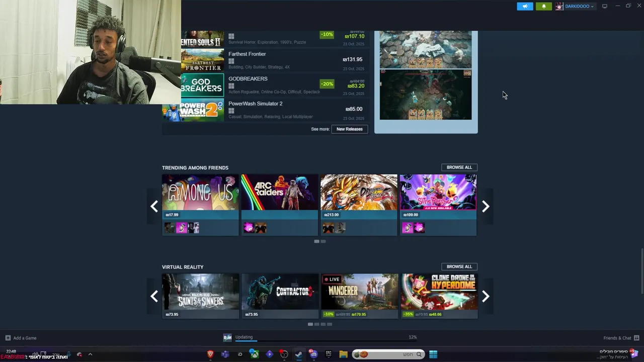Click the GODBREAKERS -20% discount badge
Screen dimensions: 644x362
327,84
